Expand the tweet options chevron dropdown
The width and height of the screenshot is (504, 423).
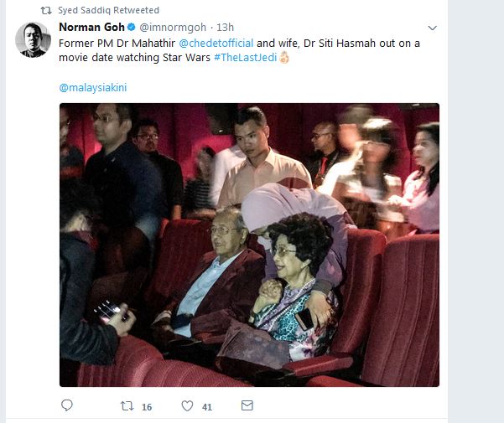432,28
